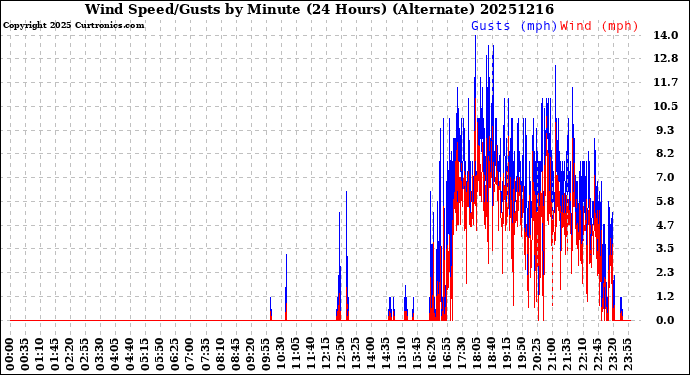Viewport: 690px width, 375px height.
Task: Click the 21:00 time axis label
Action: pyautogui.click(x=551, y=355)
